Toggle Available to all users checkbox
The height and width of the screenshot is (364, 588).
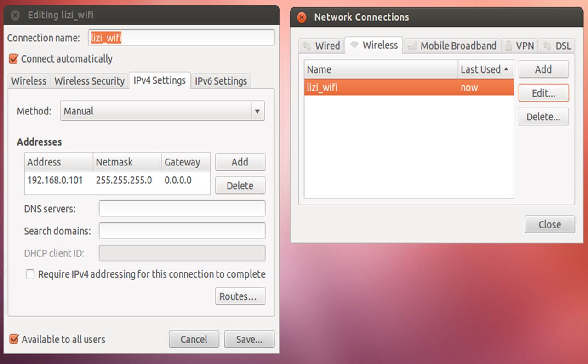[14, 340]
